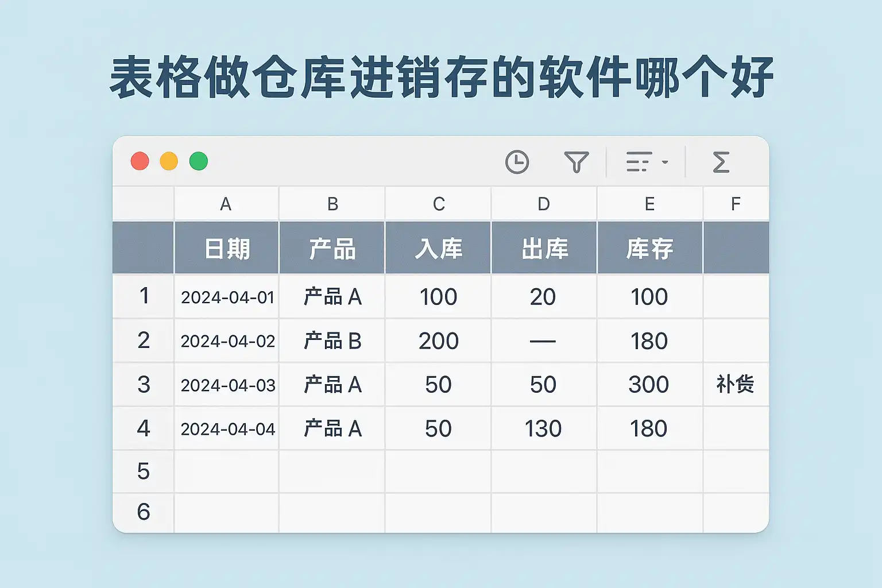Select column A header
Screen dimensions: 882x588
tap(226, 204)
